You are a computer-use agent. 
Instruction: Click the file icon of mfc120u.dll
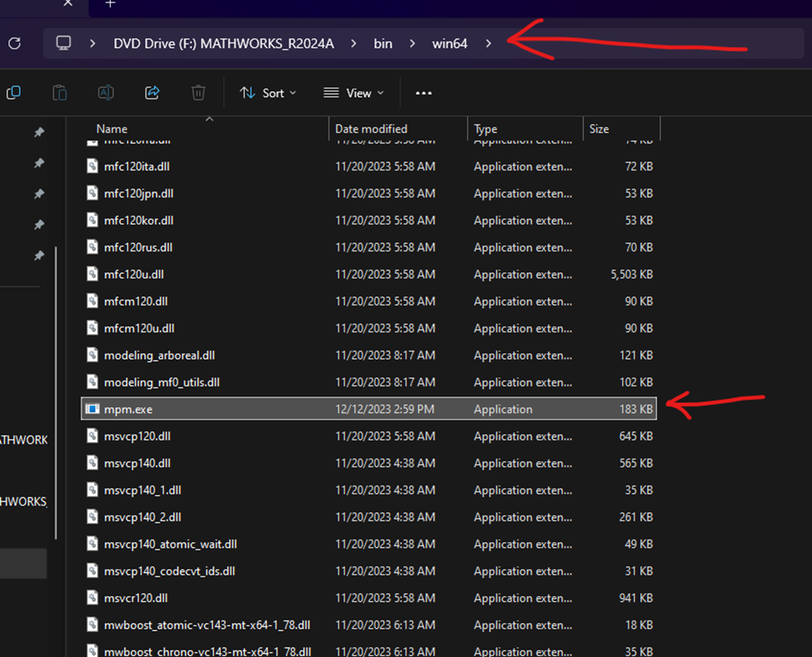click(92, 274)
